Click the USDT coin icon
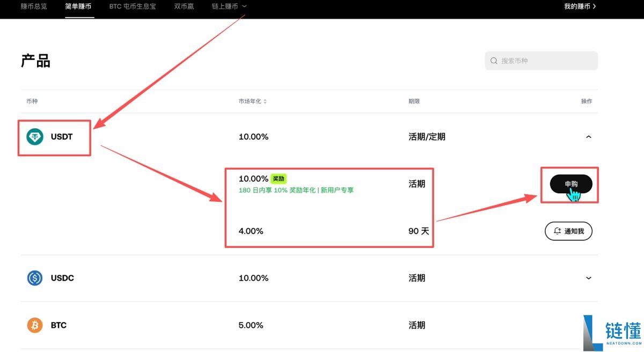 pos(34,137)
